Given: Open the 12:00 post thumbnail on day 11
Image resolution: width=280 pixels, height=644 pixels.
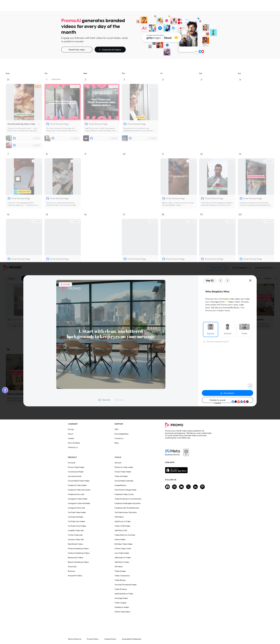Looking at the screenshot, I should point(179,176).
